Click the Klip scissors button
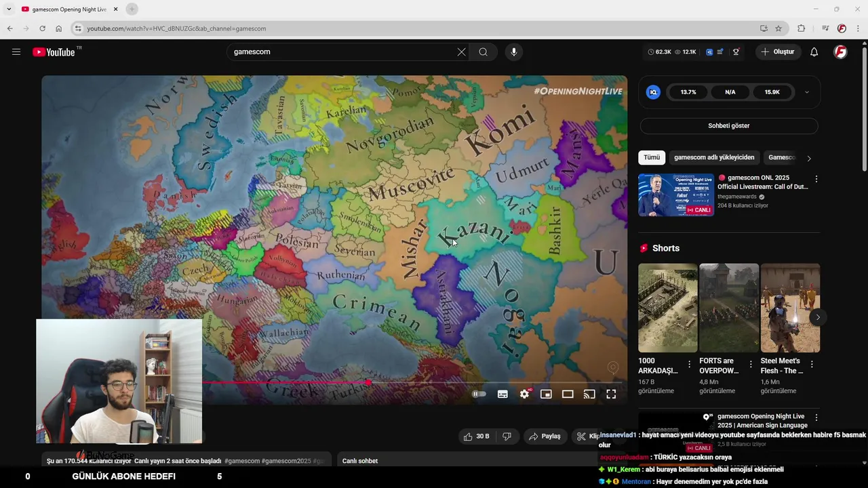The image size is (868, 488). coord(588,436)
